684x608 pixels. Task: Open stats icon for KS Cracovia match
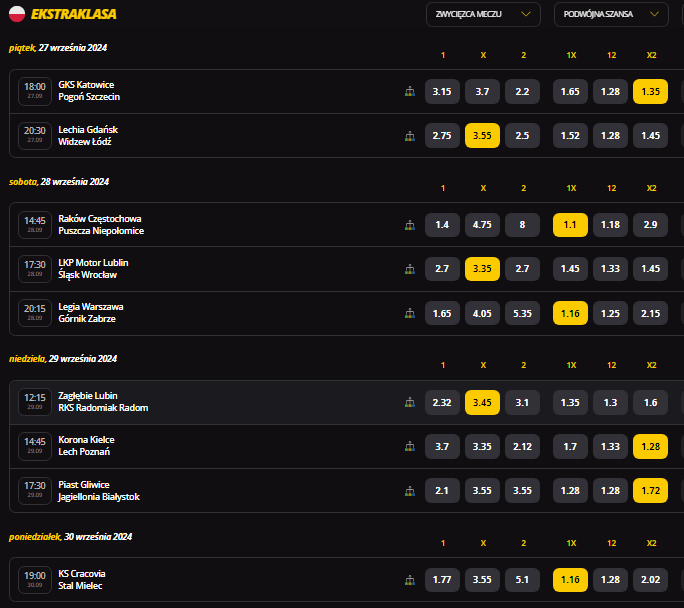pos(409,579)
